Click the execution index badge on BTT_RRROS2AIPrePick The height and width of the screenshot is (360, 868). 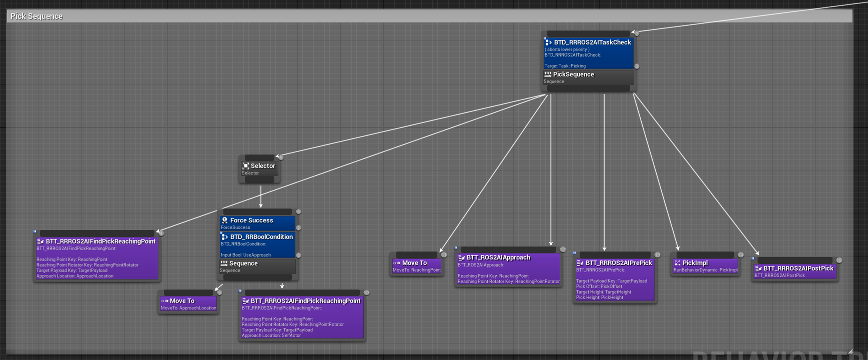(657, 255)
